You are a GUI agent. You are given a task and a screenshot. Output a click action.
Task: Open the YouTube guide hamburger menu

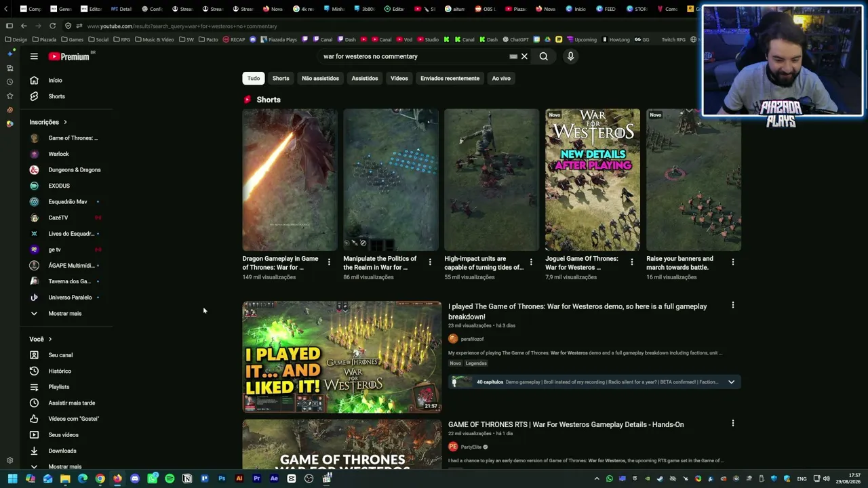pyautogui.click(x=34, y=56)
